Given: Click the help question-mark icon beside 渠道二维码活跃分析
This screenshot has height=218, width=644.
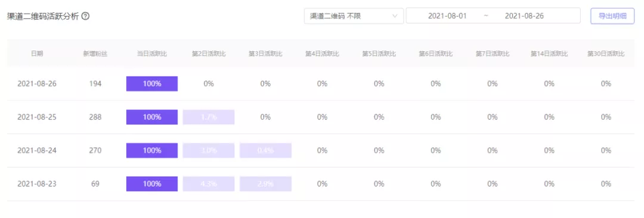Looking at the screenshot, I should (86, 17).
